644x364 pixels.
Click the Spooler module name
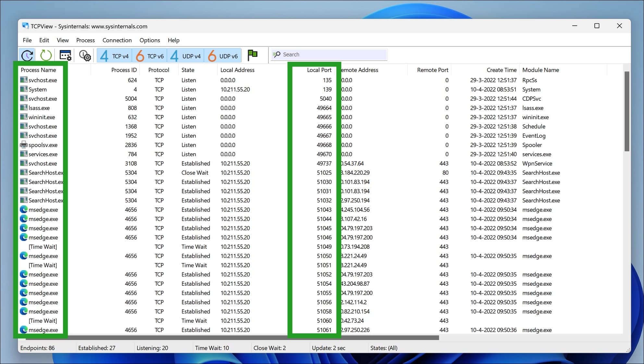pyautogui.click(x=532, y=145)
